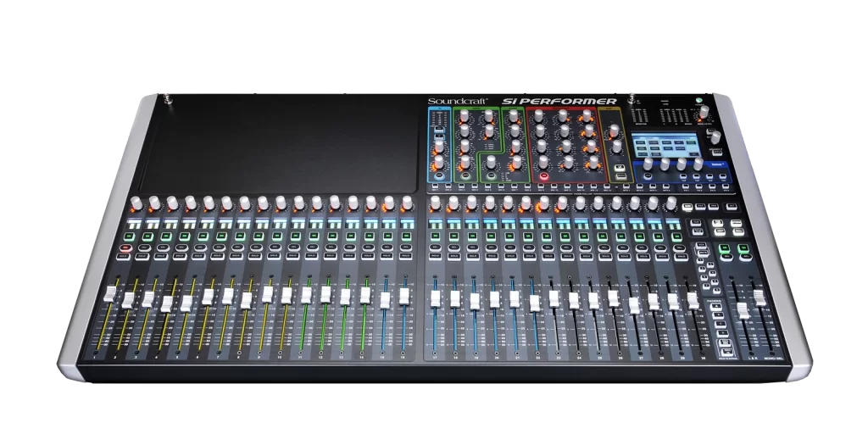Choose the MIX 1 bus button
This screenshot has width=868, height=434.
point(435,186)
